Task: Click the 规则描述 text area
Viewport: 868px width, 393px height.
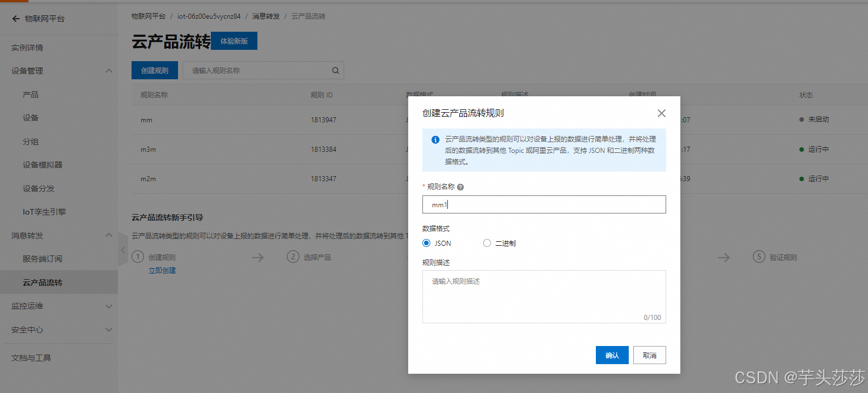Action: pos(544,297)
